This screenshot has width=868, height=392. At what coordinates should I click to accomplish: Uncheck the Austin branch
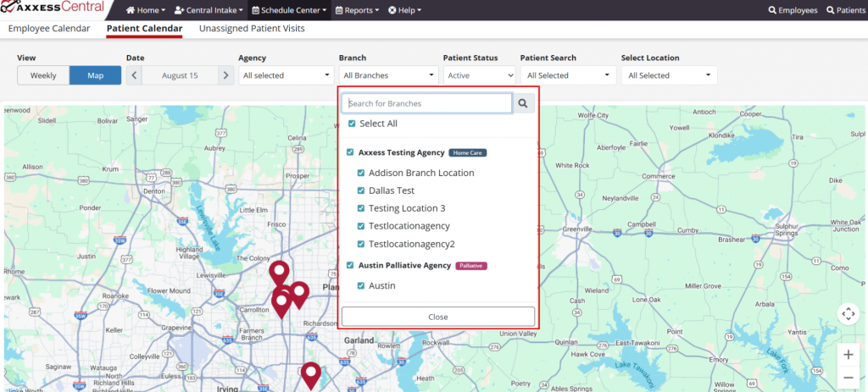(x=361, y=286)
